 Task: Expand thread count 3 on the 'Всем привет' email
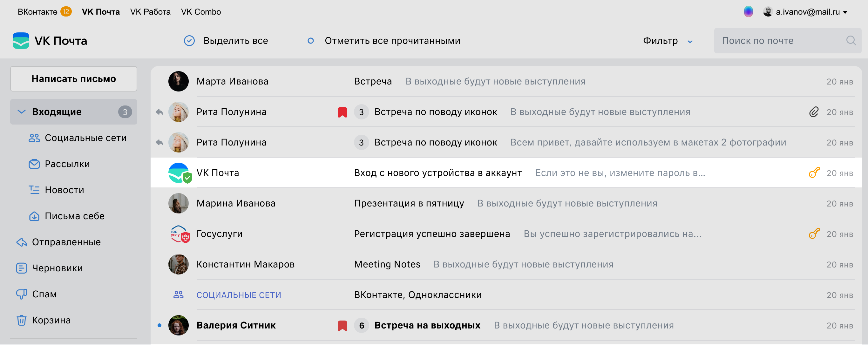(x=361, y=143)
